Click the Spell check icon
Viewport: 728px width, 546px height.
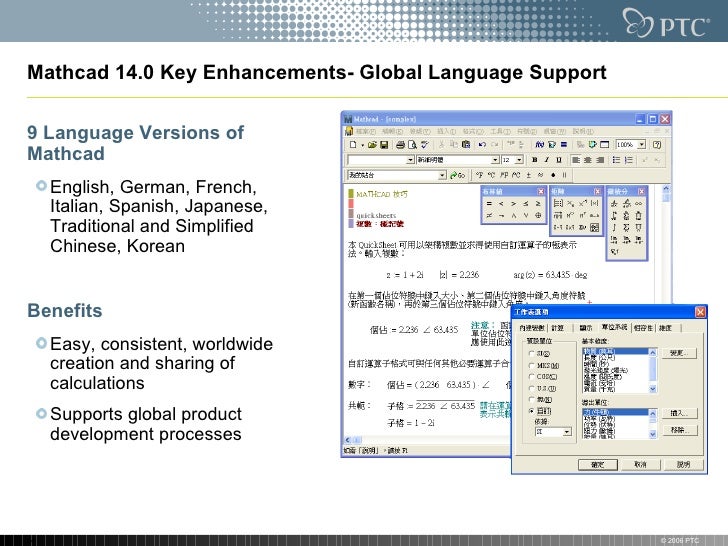(424, 145)
